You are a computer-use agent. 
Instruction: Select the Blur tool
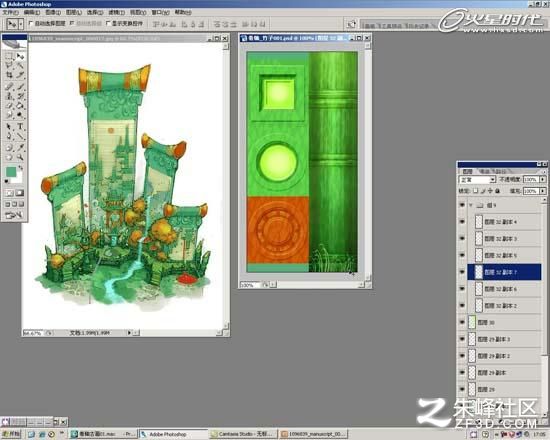pyautogui.click(x=9, y=115)
